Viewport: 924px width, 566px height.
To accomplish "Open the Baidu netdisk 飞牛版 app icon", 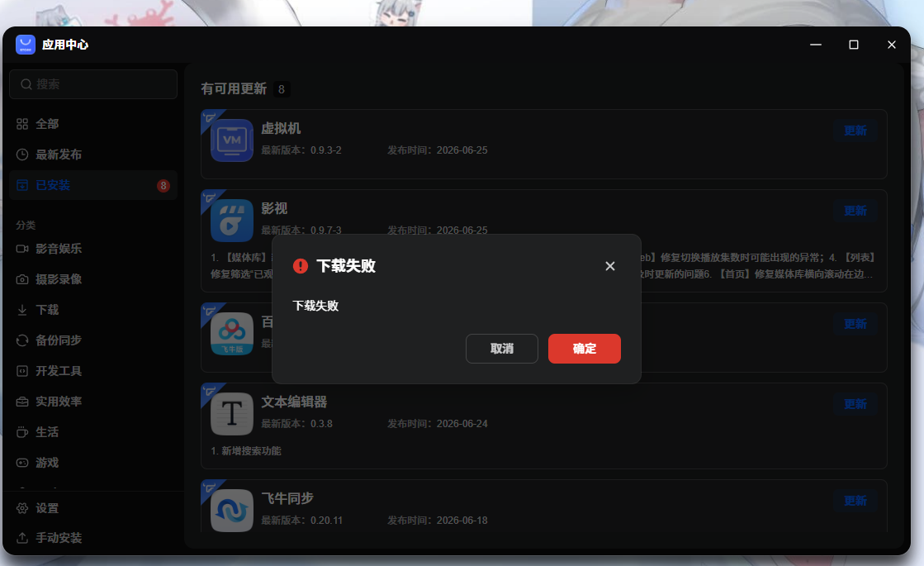I will [x=231, y=334].
